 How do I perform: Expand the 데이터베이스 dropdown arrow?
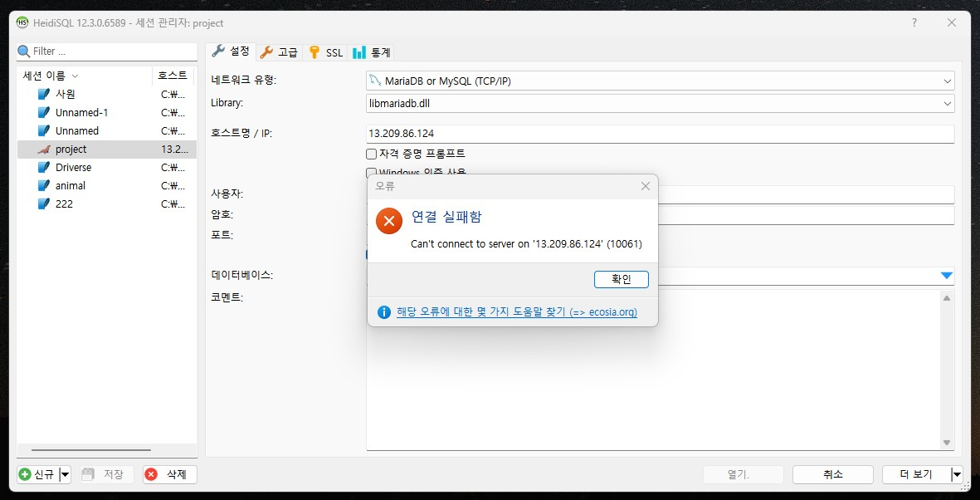946,276
